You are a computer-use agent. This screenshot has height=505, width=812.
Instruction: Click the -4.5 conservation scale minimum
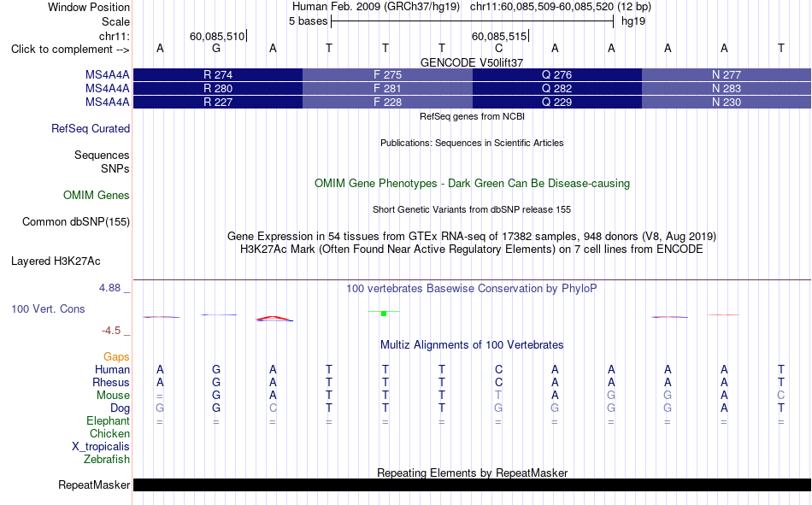111,331
